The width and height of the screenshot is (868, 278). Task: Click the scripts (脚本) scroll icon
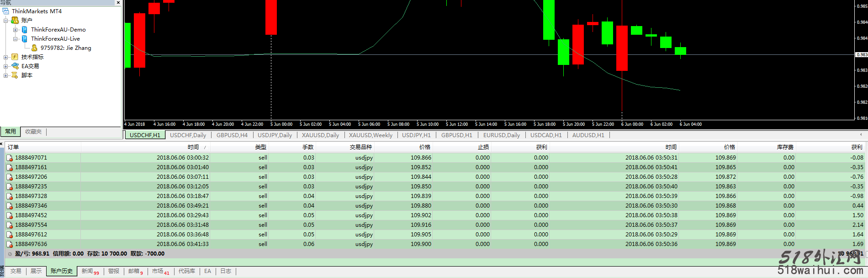click(x=15, y=75)
